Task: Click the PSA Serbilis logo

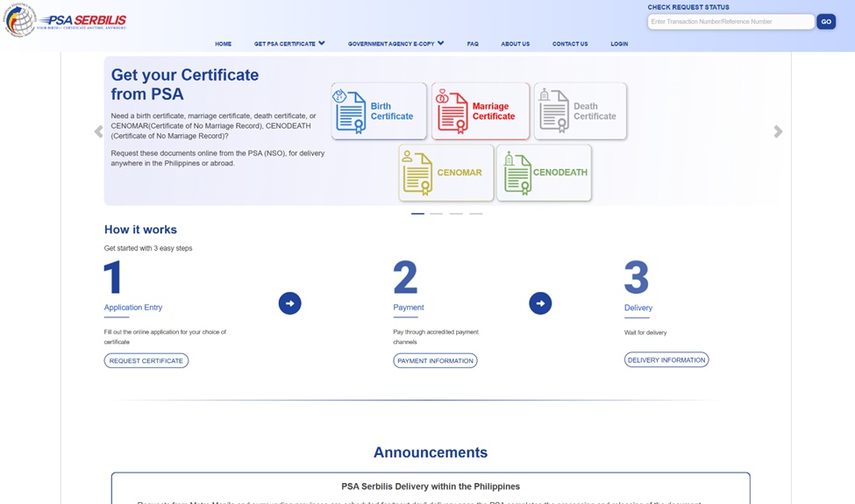Action: pos(66,21)
